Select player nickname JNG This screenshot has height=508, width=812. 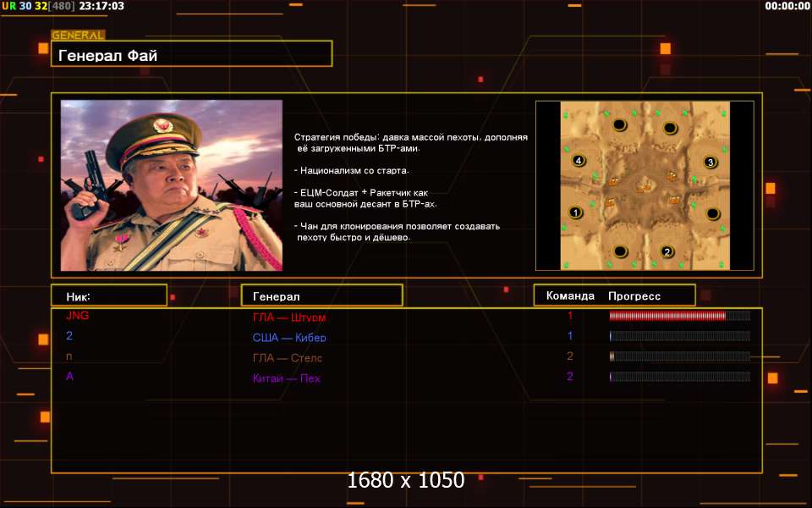click(78, 315)
